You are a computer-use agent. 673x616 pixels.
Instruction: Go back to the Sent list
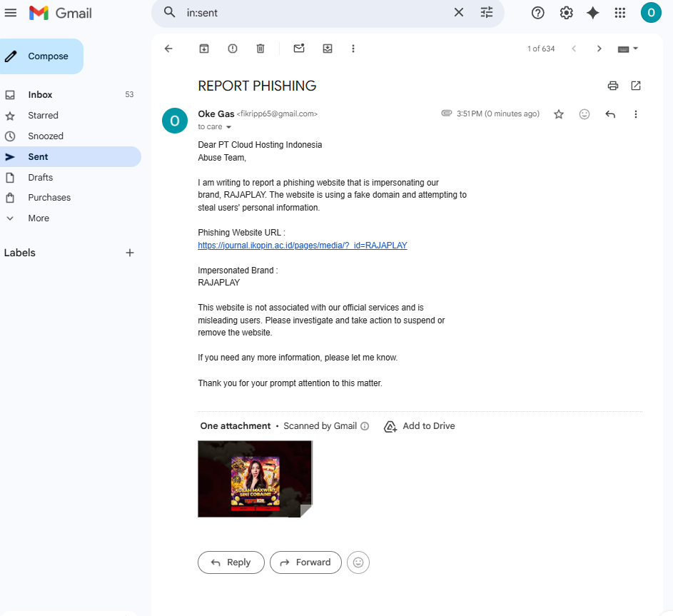(168, 49)
